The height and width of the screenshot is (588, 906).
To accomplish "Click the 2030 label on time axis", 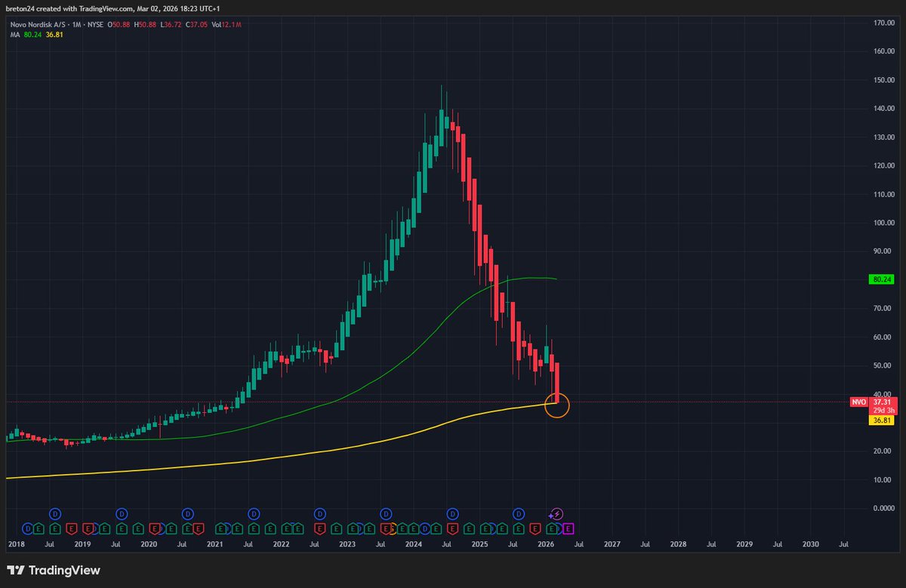I will click(810, 543).
